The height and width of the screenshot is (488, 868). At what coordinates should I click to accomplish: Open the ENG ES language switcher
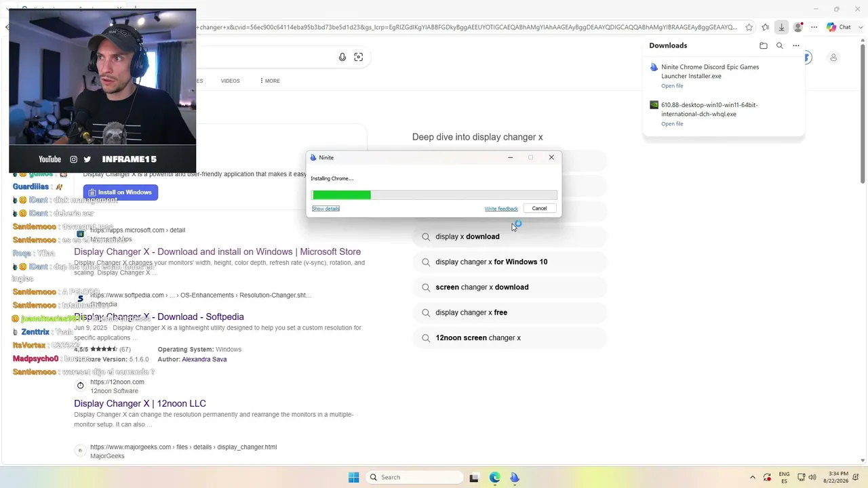(784, 477)
